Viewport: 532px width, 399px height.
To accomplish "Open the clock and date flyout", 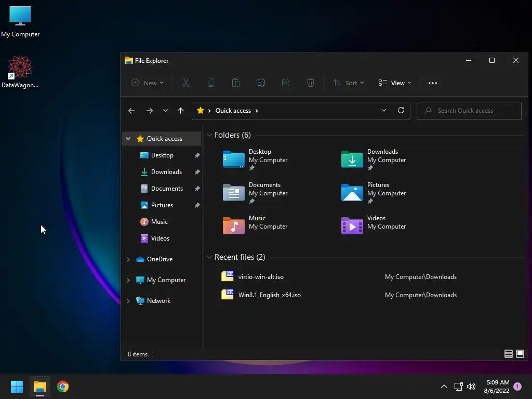I will (497, 387).
